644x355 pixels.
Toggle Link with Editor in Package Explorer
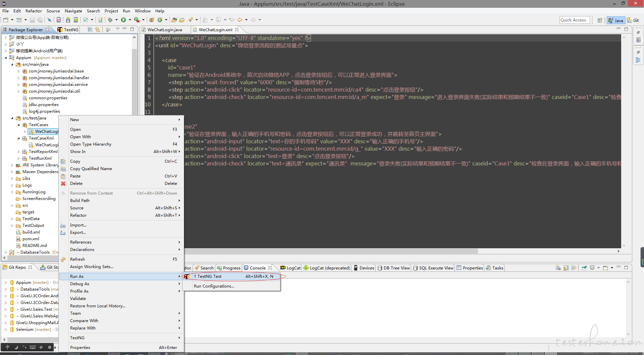click(98, 30)
